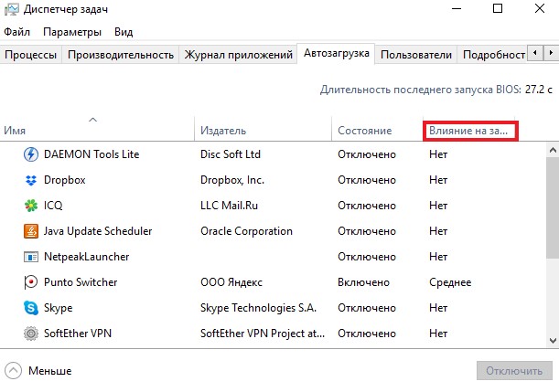Select the SoftEther VPN entry name
This screenshot has height=392, width=559.
tap(78, 334)
